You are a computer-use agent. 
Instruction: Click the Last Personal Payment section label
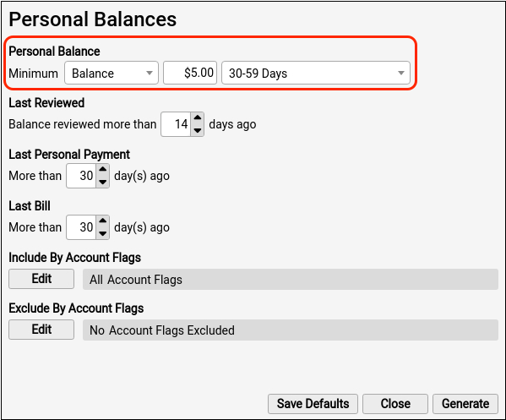point(69,155)
